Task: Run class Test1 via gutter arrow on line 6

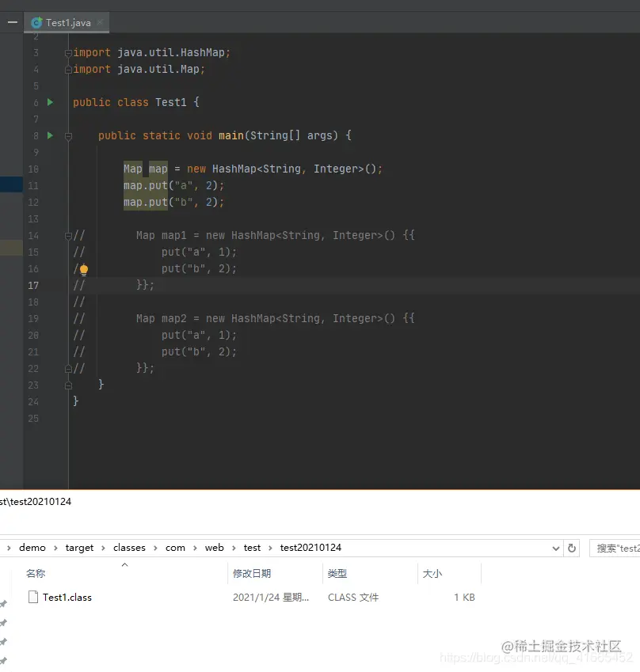Action: point(50,102)
